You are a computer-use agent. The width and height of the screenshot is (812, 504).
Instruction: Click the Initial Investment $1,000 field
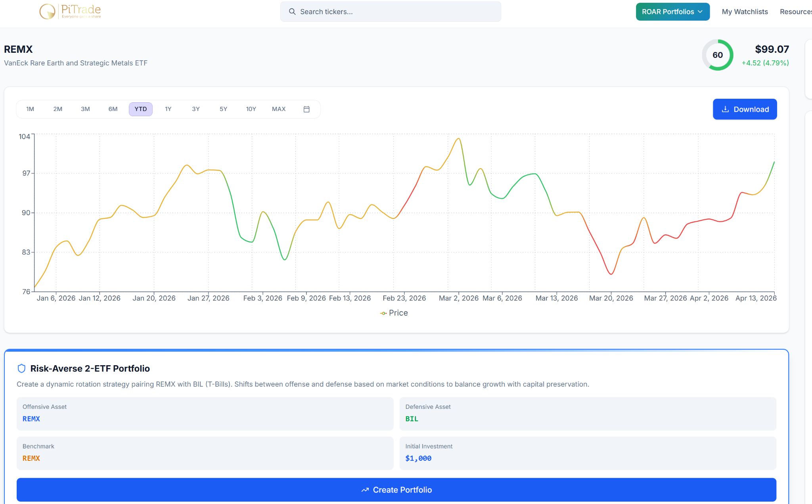pos(588,453)
